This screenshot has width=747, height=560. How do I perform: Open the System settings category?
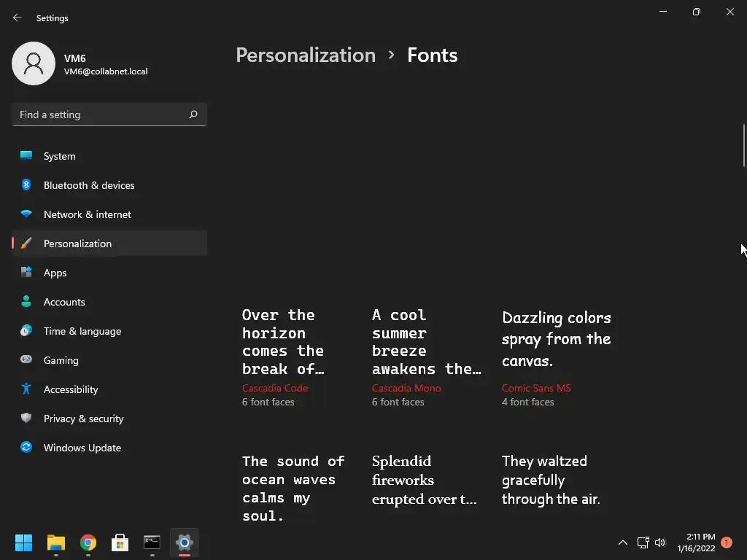(x=109, y=156)
